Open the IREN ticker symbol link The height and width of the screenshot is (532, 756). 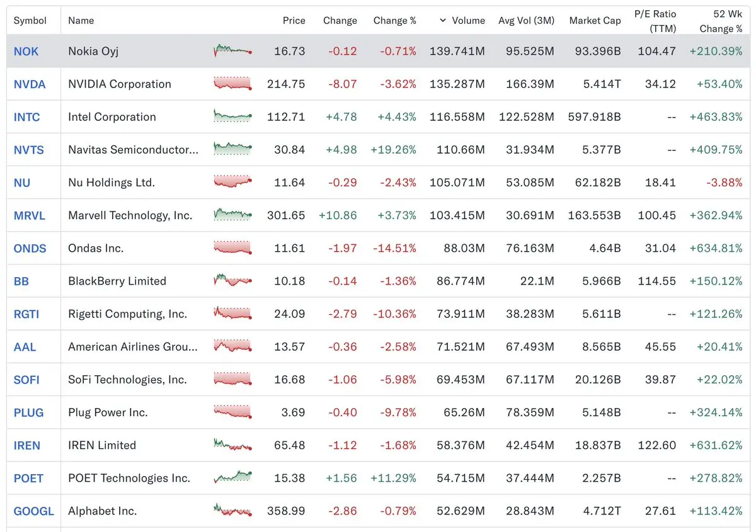click(x=27, y=445)
